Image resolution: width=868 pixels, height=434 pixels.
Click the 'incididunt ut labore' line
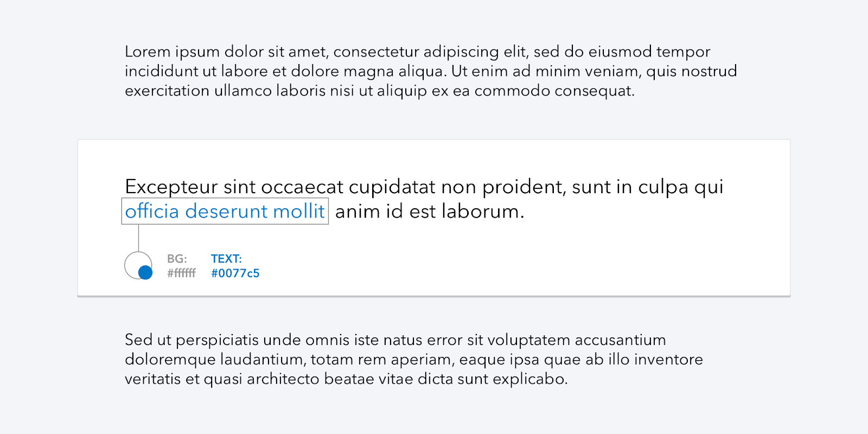tap(431, 72)
